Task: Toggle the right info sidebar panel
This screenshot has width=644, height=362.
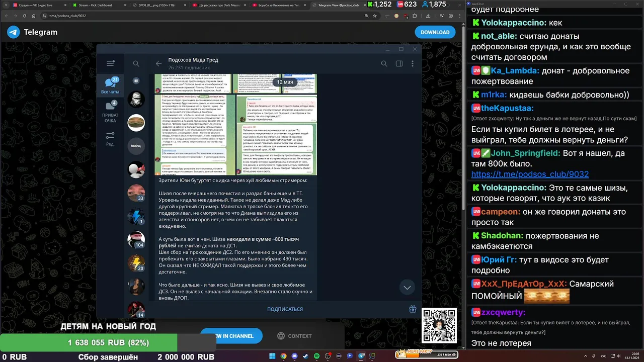Action: coord(399,64)
